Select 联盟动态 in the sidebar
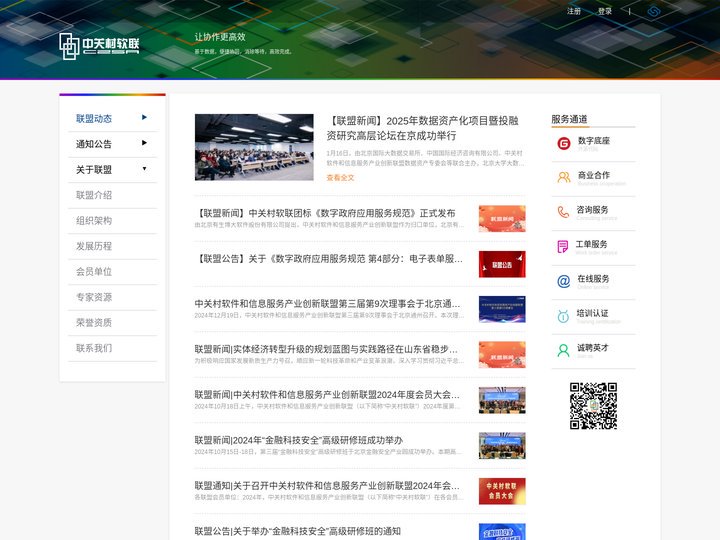The height and width of the screenshot is (540, 720). point(94,118)
